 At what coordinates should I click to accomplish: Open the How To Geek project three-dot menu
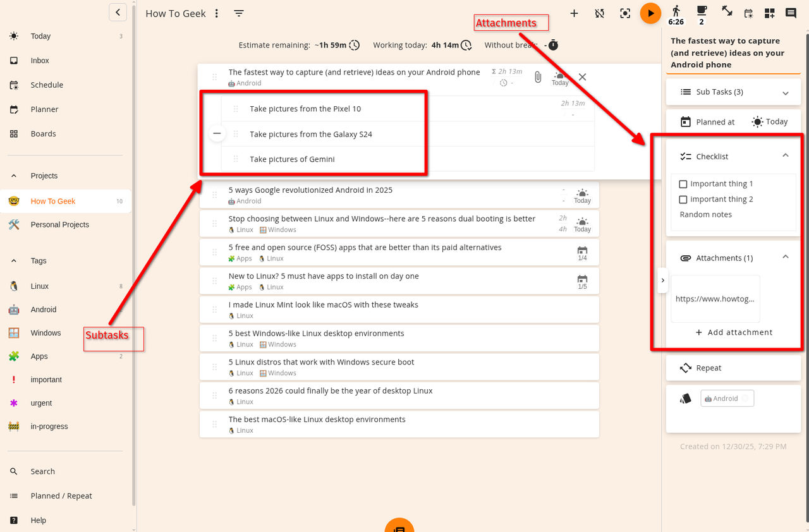(217, 13)
